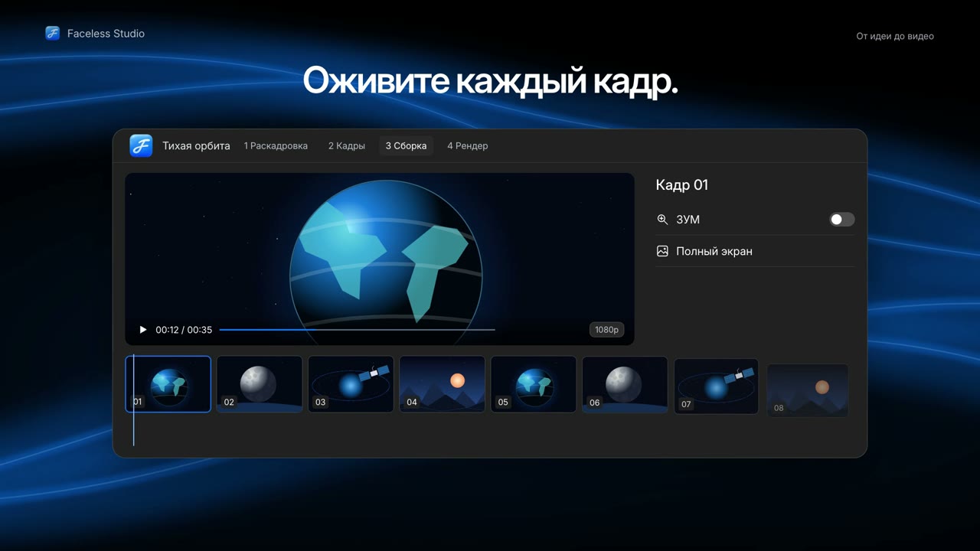Click the Faceless Studio logo icon in header
The width and height of the screenshot is (980, 551).
coord(53,33)
